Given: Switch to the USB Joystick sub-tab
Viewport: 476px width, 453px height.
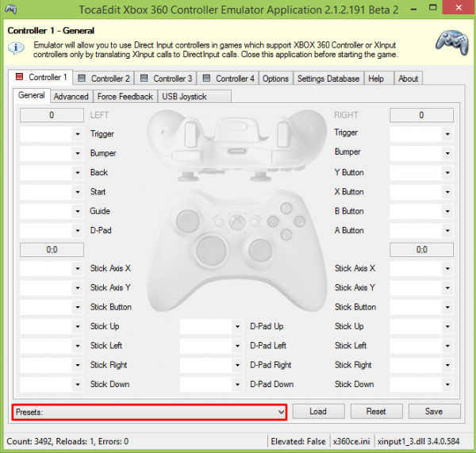Looking at the screenshot, I should tap(194, 96).
